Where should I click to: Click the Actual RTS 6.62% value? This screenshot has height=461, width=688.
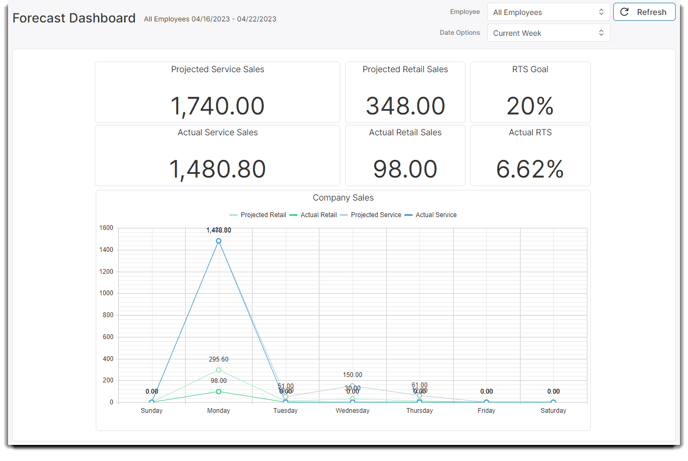[530, 169]
